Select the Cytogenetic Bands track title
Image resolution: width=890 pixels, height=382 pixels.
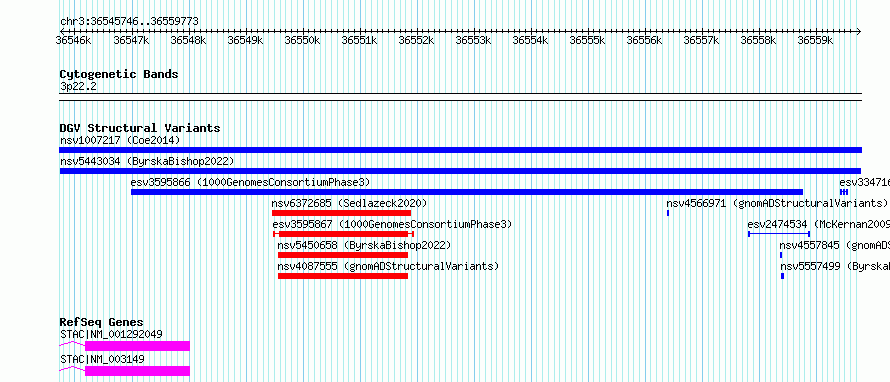(119, 74)
